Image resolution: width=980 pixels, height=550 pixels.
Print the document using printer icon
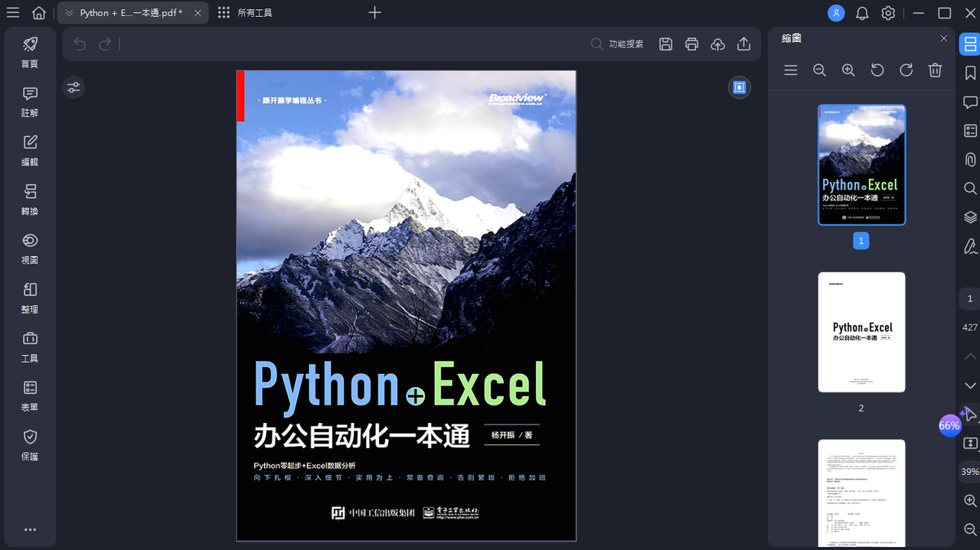pos(691,44)
